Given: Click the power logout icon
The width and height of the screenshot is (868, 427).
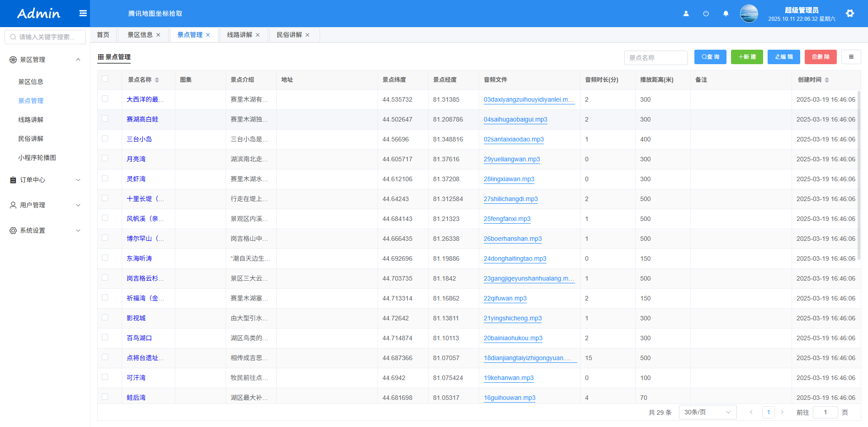Looking at the screenshot, I should point(706,14).
